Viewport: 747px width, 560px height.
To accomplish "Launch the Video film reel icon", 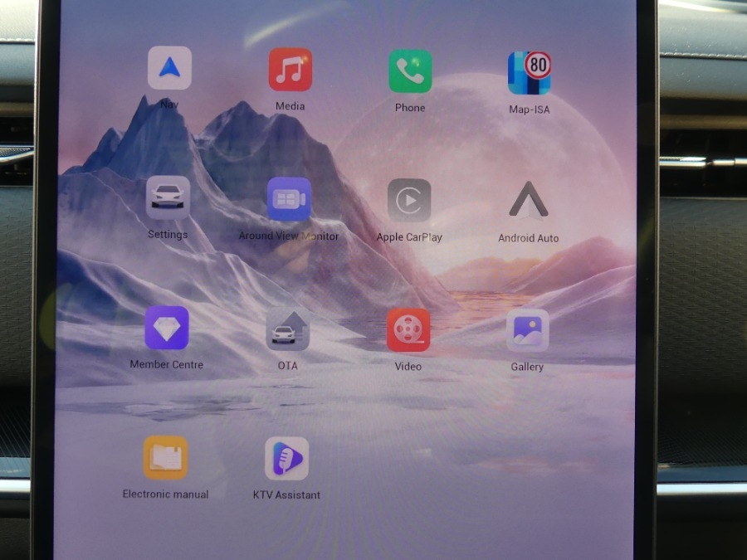I will [408, 330].
